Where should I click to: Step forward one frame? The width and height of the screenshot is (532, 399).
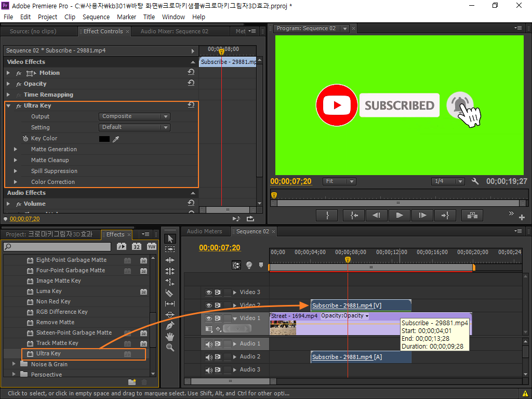(x=422, y=216)
